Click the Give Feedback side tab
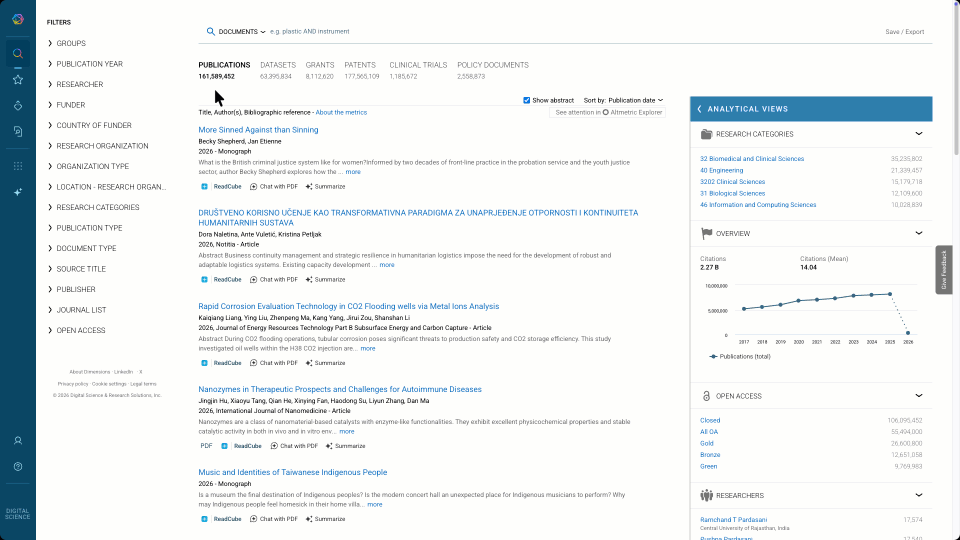 coord(943,270)
